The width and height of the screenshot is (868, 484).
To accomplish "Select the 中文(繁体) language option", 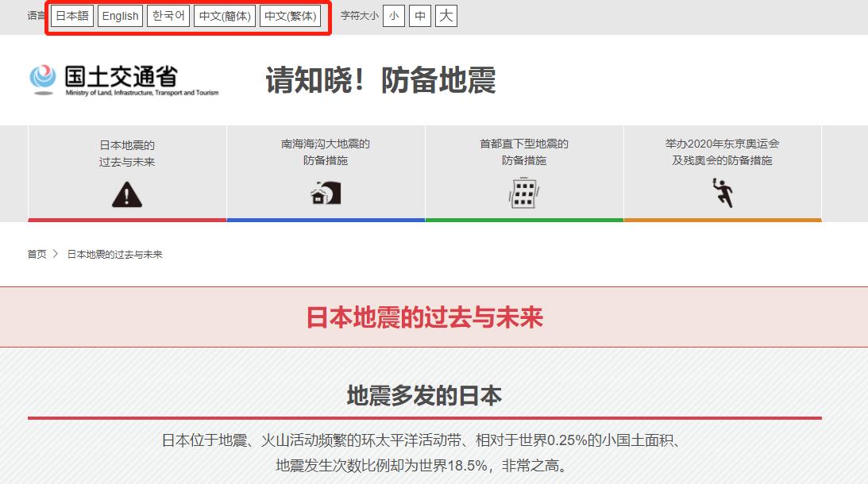I will point(292,16).
